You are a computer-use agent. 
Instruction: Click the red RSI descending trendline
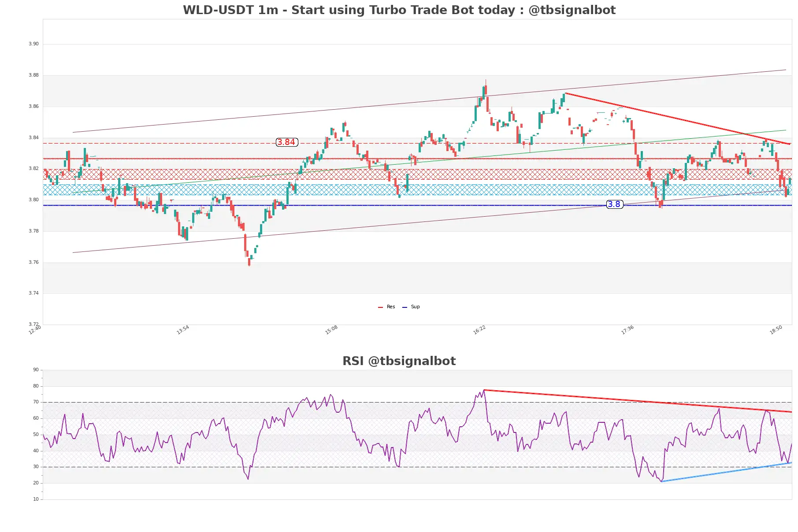638,401
